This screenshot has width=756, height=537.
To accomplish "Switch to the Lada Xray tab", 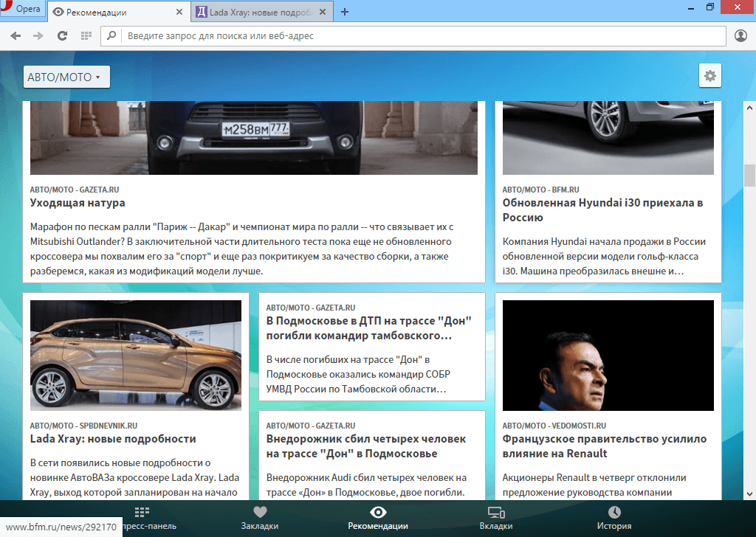I will [x=262, y=12].
